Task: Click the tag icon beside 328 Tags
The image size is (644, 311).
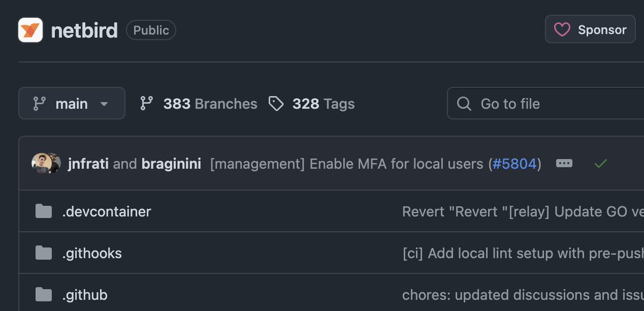Action: coord(276,104)
